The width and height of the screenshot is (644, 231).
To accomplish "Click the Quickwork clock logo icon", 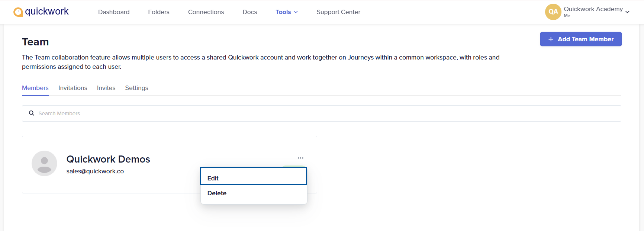I will (18, 12).
